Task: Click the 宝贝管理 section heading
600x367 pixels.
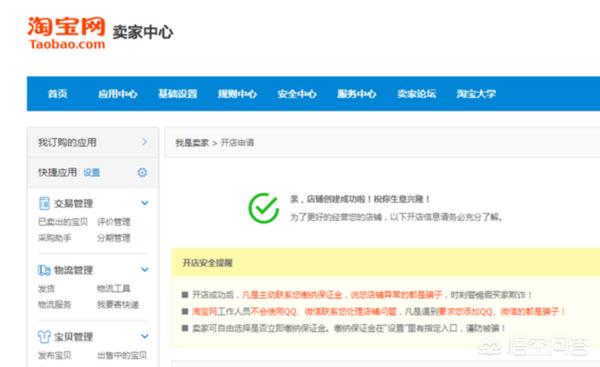Action: pyautogui.click(x=73, y=337)
